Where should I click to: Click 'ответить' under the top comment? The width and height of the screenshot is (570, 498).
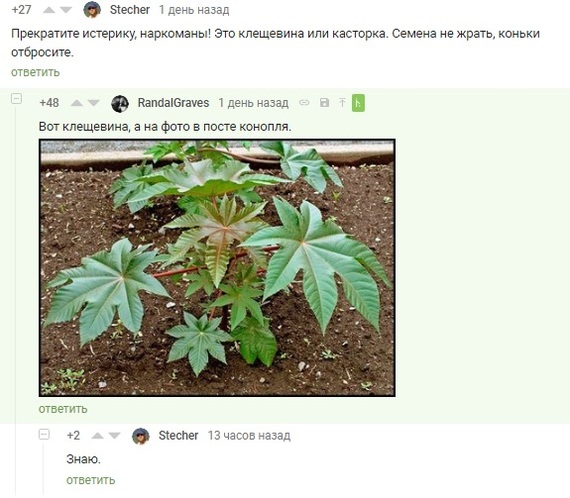coord(35,72)
